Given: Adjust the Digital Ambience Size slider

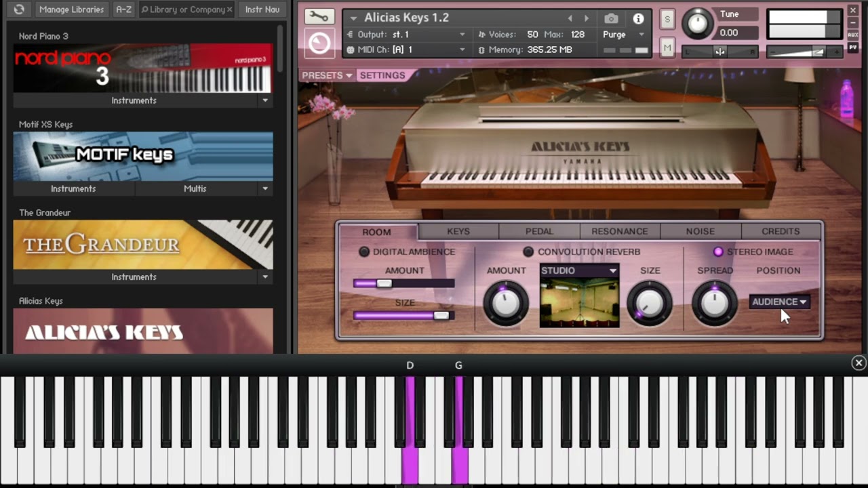Looking at the screenshot, I should point(404,315).
